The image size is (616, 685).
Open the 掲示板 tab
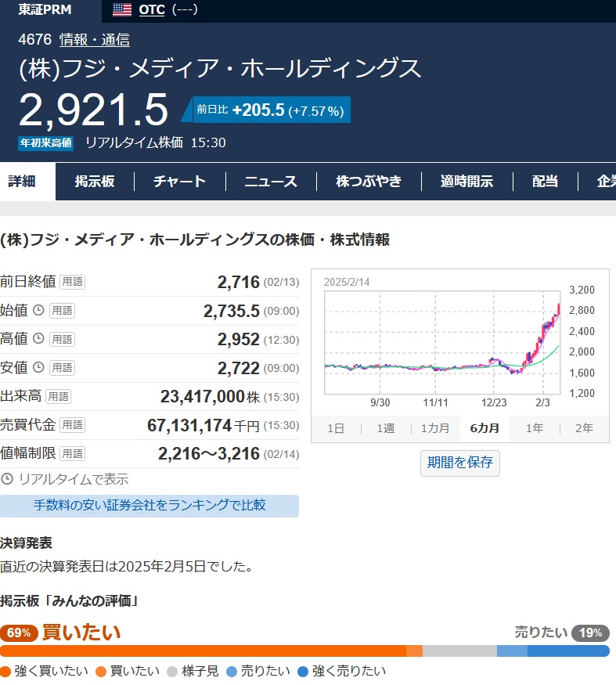[x=95, y=182]
